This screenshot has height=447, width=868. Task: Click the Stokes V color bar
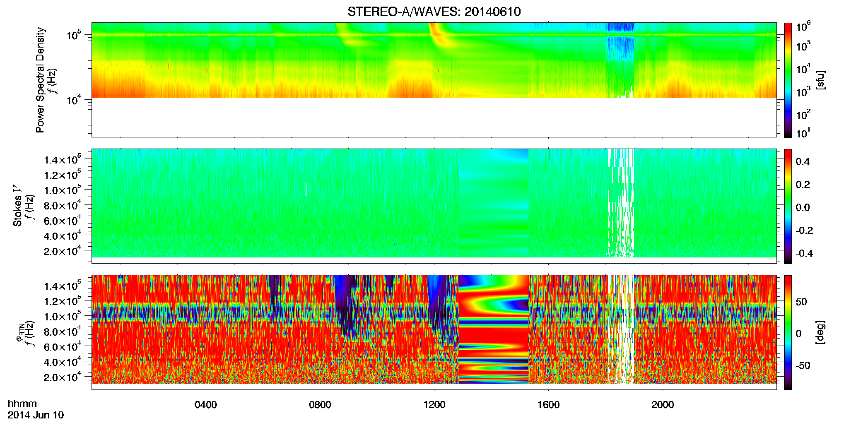point(788,206)
